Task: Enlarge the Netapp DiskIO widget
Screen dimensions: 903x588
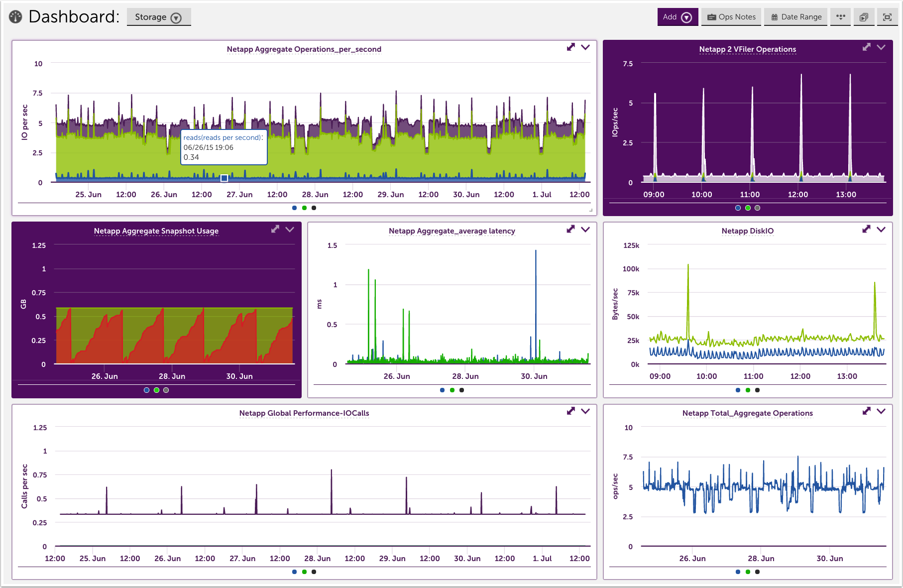Action: pyautogui.click(x=867, y=229)
